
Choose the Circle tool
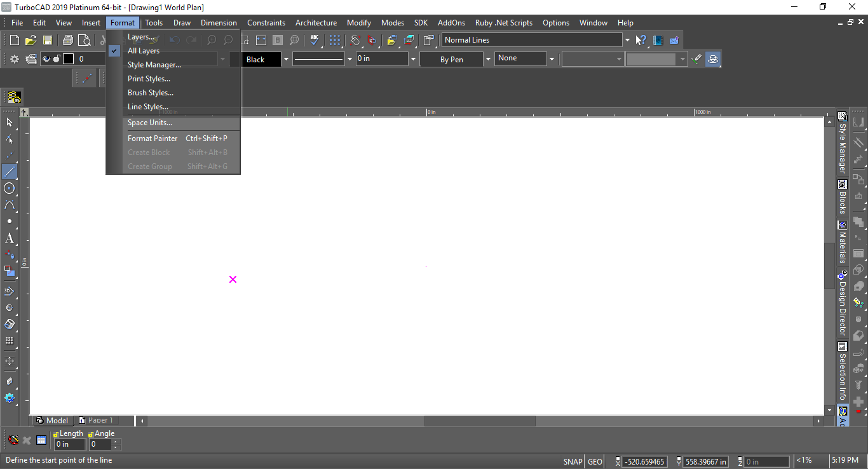coord(10,188)
